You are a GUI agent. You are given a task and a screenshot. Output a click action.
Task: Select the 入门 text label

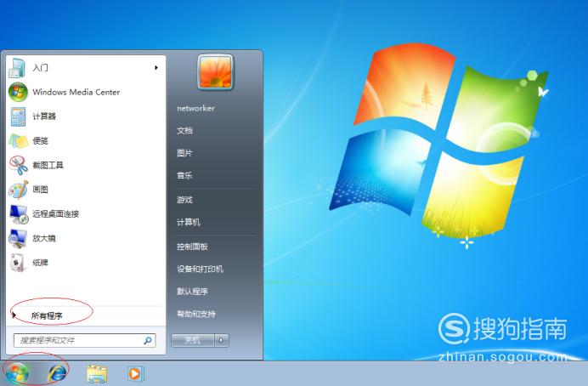(40, 68)
